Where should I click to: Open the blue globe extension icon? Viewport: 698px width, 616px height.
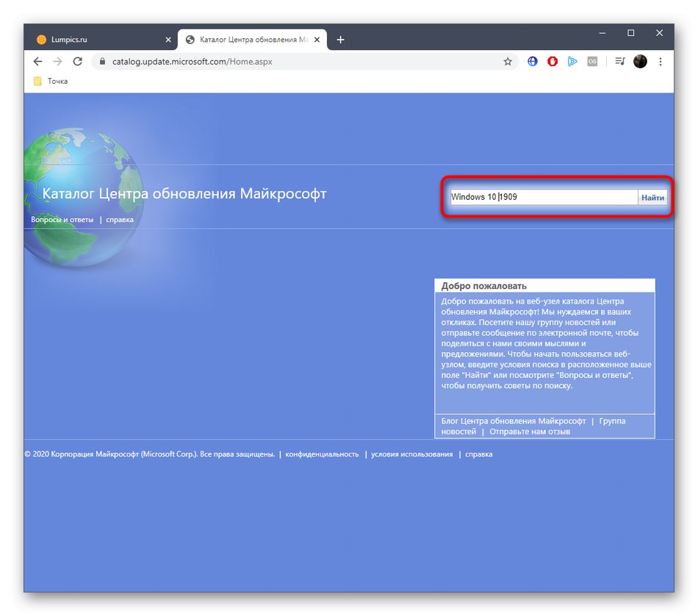[x=533, y=62]
